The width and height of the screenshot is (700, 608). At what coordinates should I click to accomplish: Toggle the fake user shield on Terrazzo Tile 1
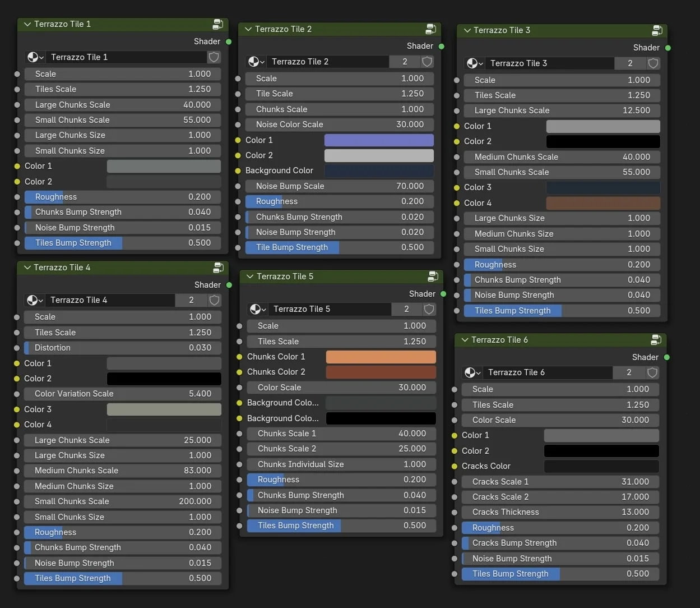tap(214, 57)
